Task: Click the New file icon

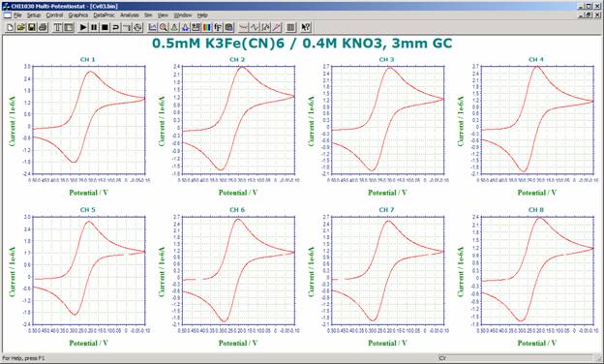Action: (11, 27)
